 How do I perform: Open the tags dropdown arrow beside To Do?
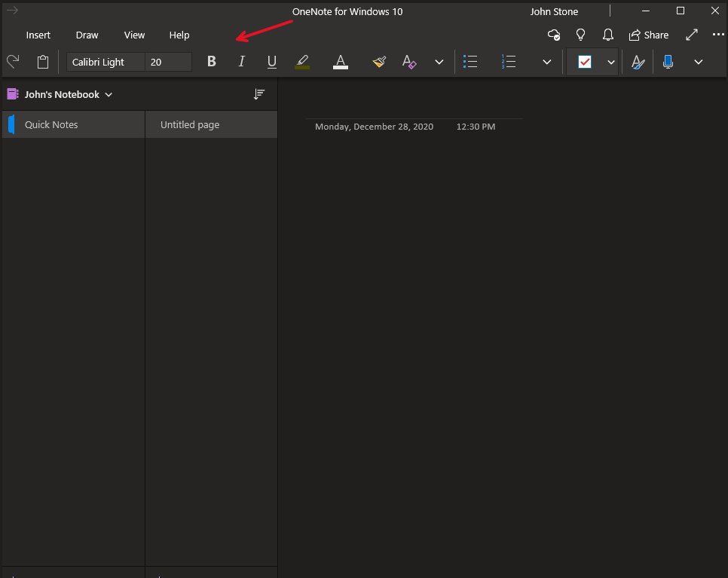pyautogui.click(x=611, y=62)
